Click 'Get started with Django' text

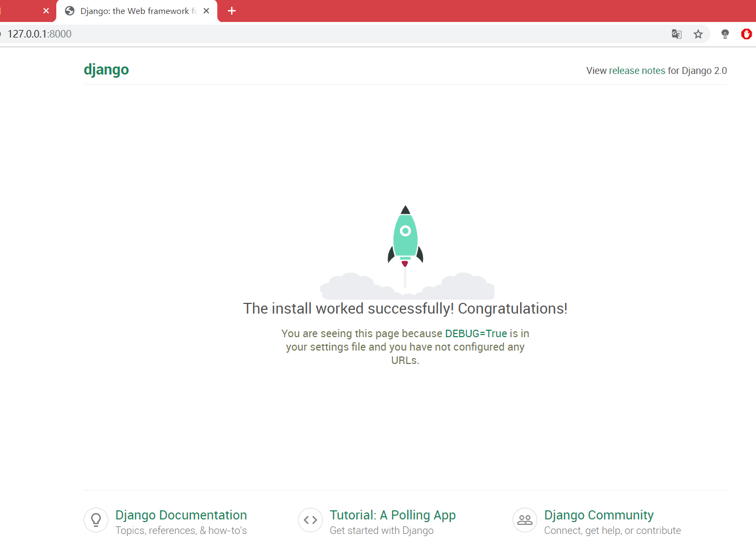point(382,531)
